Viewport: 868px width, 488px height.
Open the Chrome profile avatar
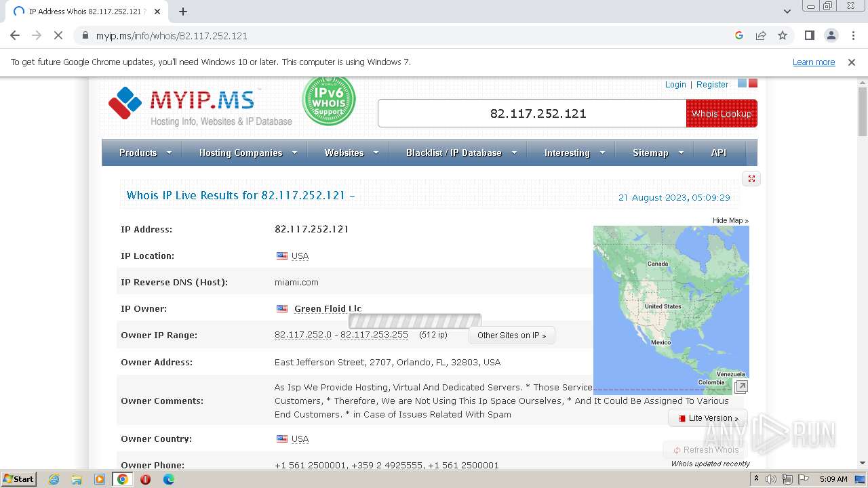click(x=831, y=36)
